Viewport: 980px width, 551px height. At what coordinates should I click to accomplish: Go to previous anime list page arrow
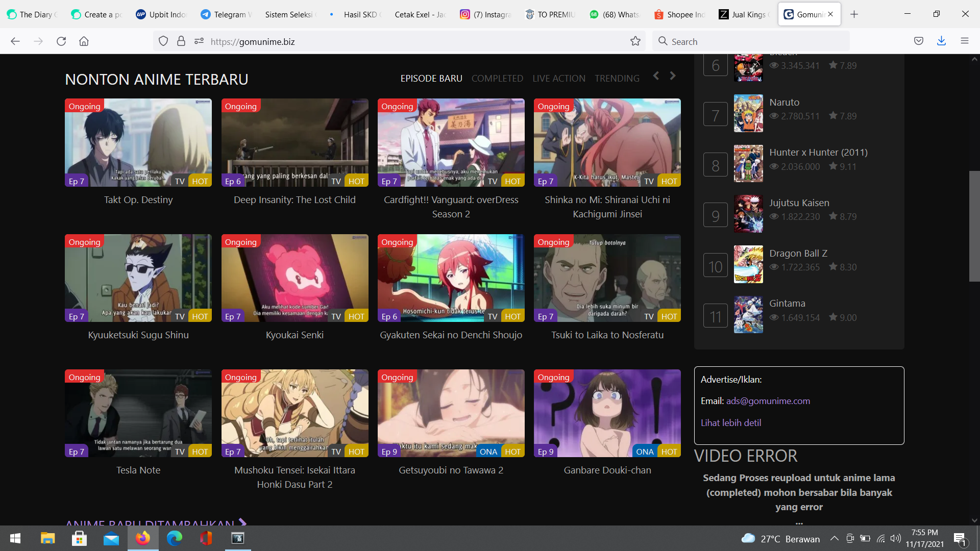656,76
